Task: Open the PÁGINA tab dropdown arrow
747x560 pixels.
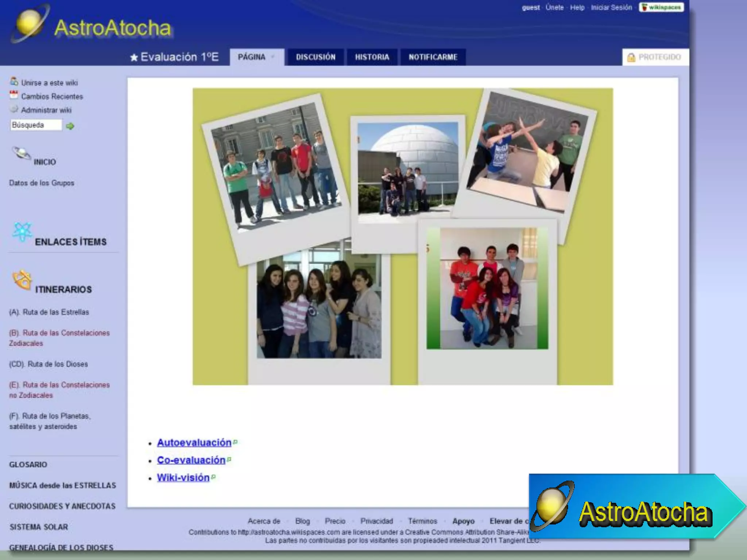Action: click(272, 57)
